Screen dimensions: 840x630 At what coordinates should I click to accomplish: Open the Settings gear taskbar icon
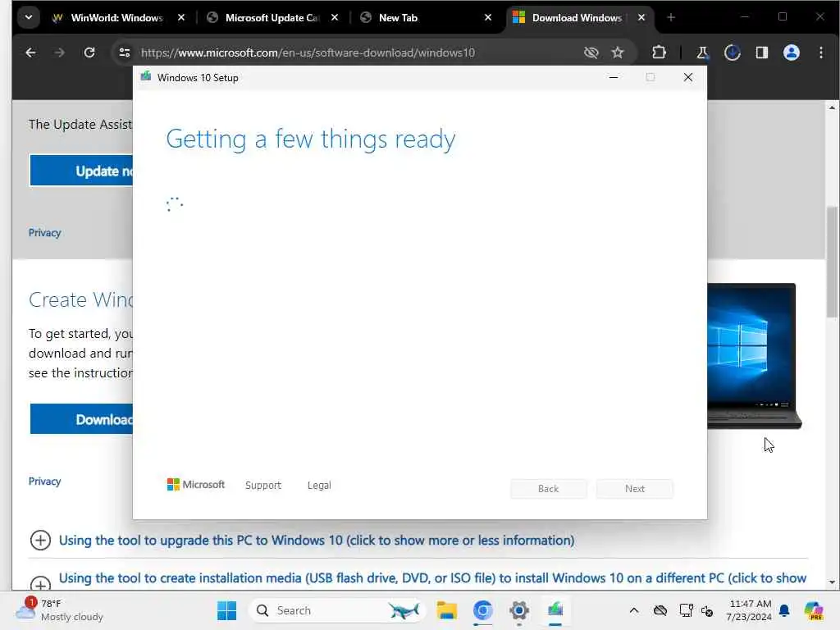[x=519, y=610]
